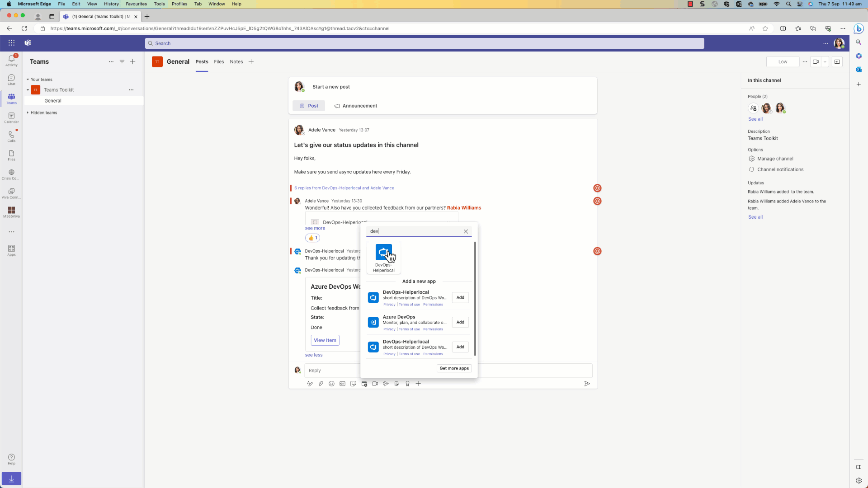Switch to the Notes tab

[x=236, y=62]
